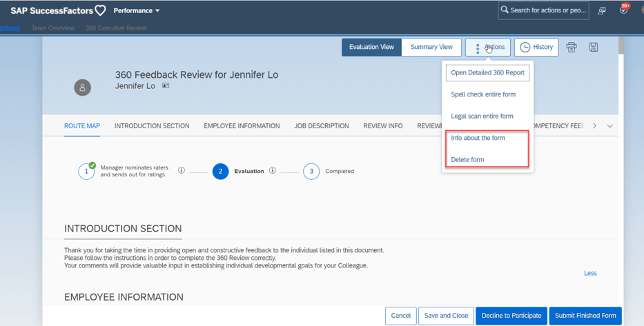The width and height of the screenshot is (644, 326).
Task: Click the notifications icon with 99+ badge
Action: [x=623, y=10]
